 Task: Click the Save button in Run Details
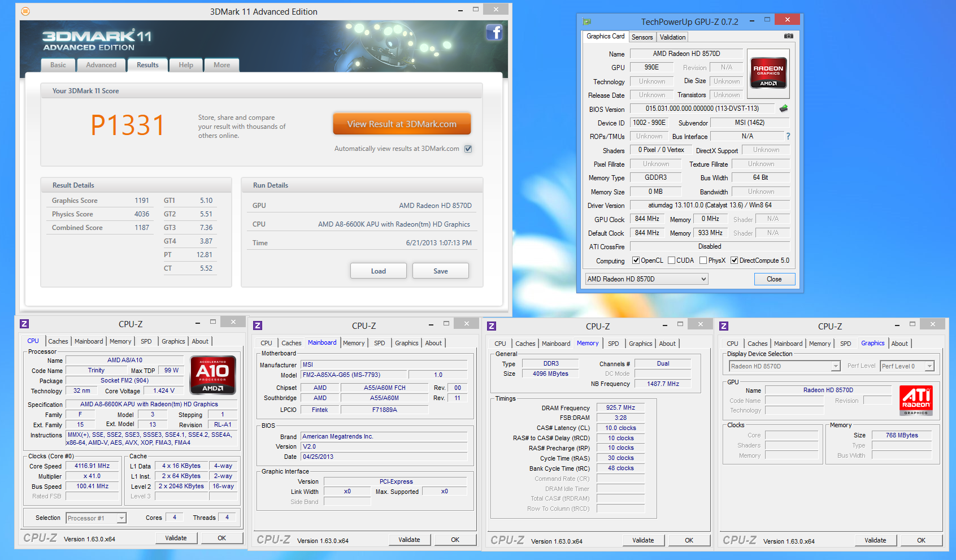(x=441, y=271)
